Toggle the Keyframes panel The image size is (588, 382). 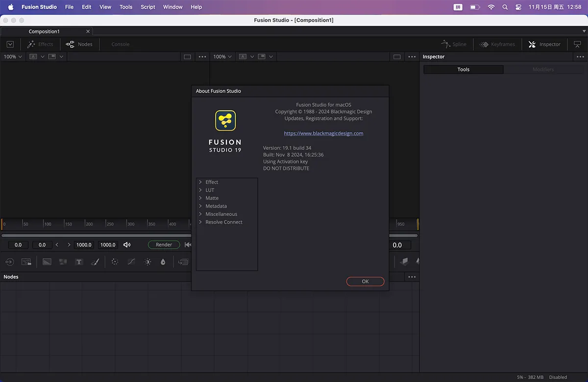497,44
